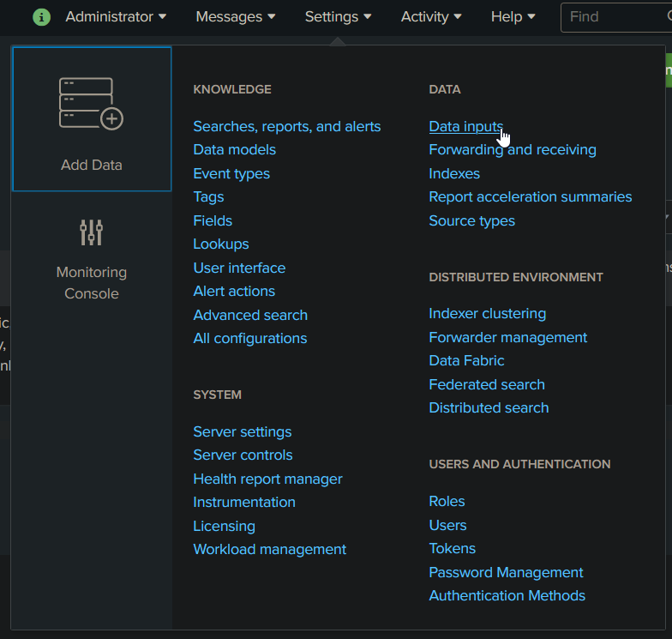
Task: Expand the Help dropdown menu
Action: (513, 17)
